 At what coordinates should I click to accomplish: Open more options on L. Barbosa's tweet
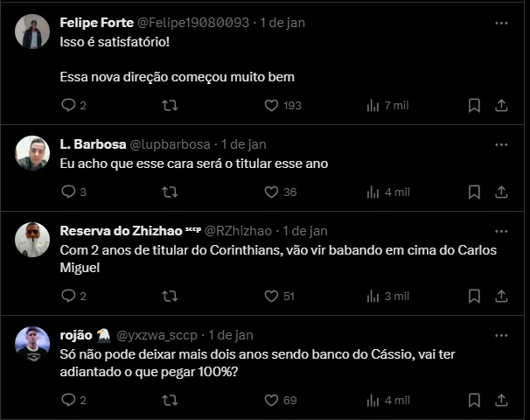[x=501, y=143]
